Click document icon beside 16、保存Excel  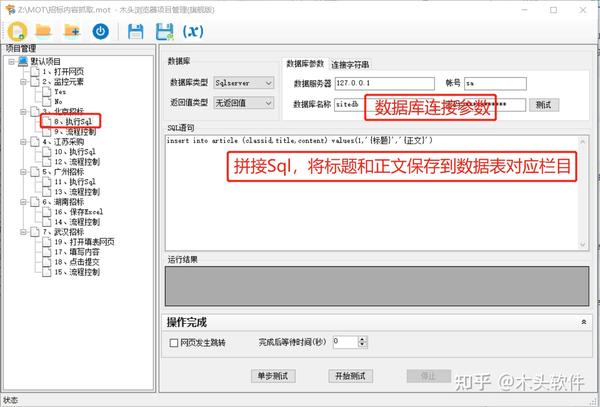47,212
